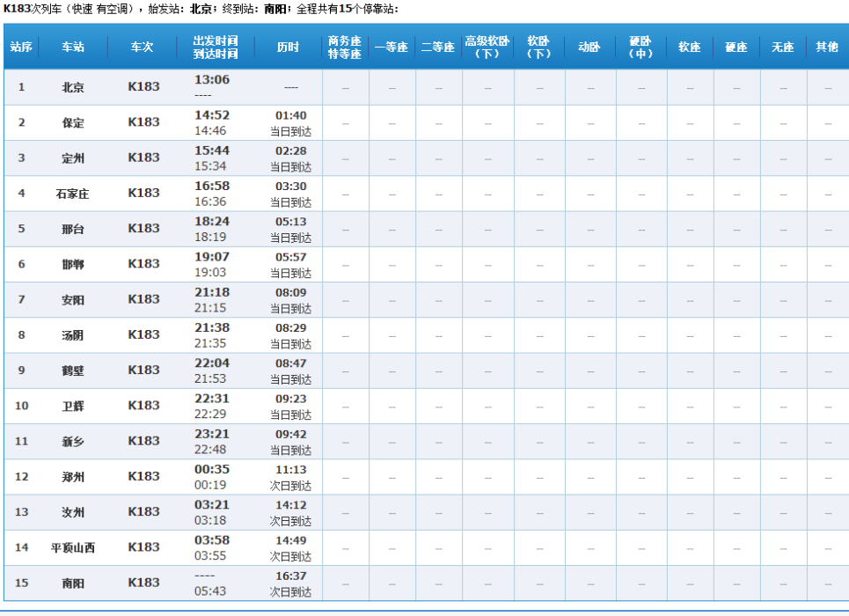Click the 出发时间 到达时间 column header
The image size is (849, 616).
(216, 48)
